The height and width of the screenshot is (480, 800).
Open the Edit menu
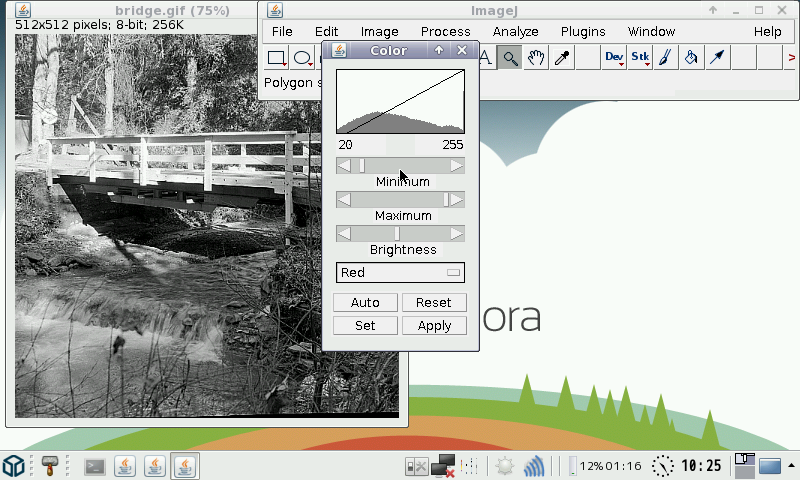pyautogui.click(x=326, y=32)
